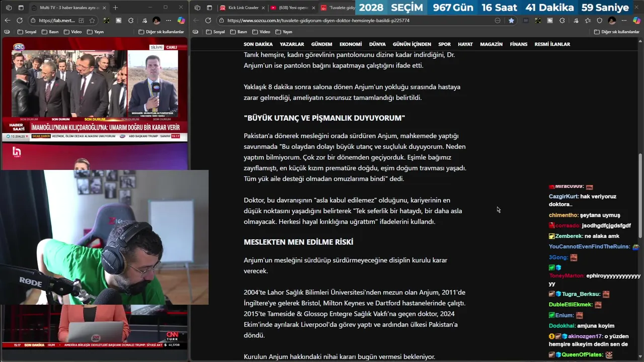Viewport: 644px width, 362px height.
Task: Open tab actions menu in Sözcü window
Action: click(209, 8)
